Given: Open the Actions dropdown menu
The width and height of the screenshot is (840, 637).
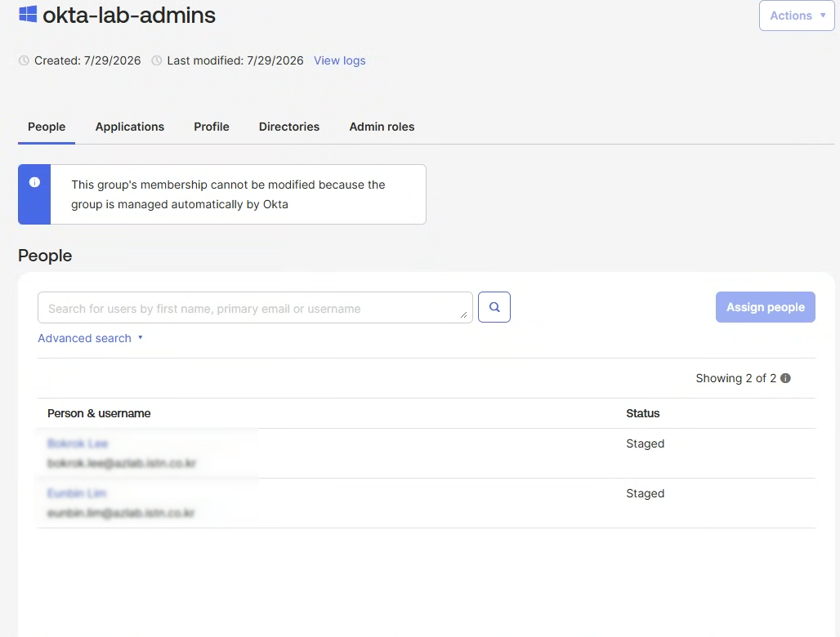Looking at the screenshot, I should (x=797, y=16).
